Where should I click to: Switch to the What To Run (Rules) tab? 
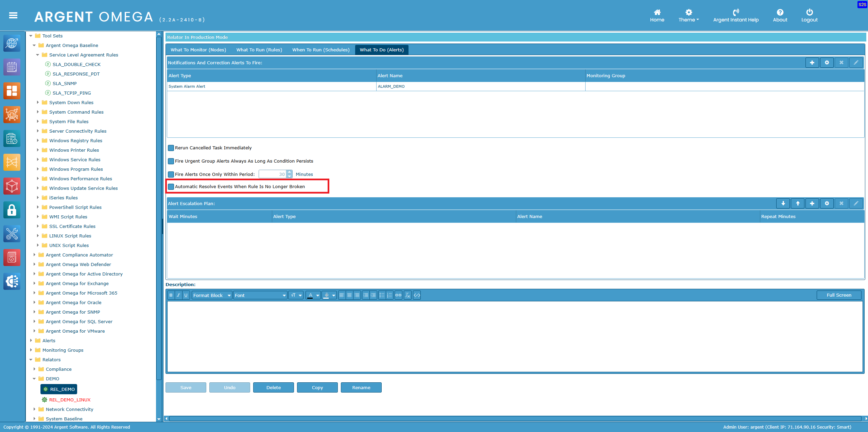pyautogui.click(x=259, y=50)
